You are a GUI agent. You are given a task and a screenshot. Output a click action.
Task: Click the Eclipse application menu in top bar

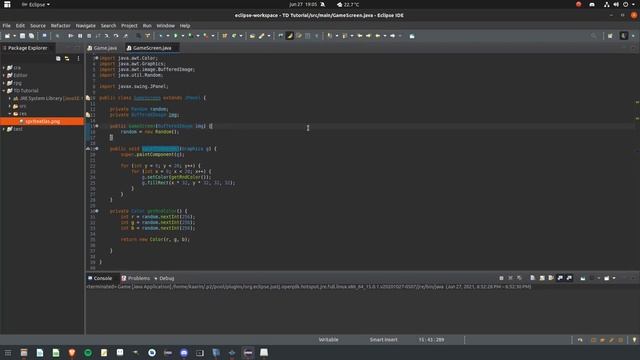[x=36, y=4]
